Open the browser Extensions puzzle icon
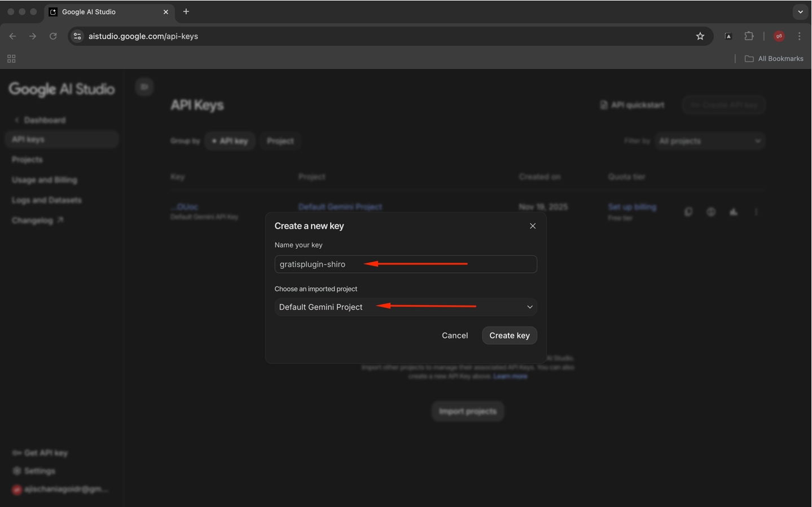 coord(749,36)
